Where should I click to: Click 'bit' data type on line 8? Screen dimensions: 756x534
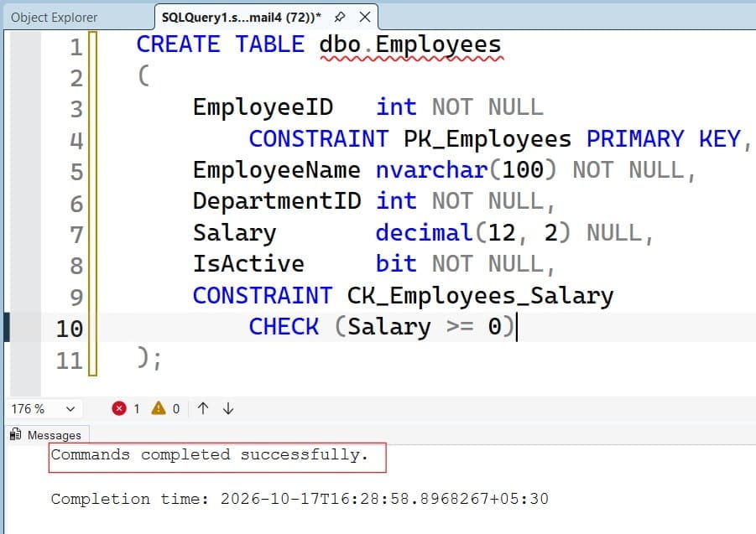[x=396, y=264]
